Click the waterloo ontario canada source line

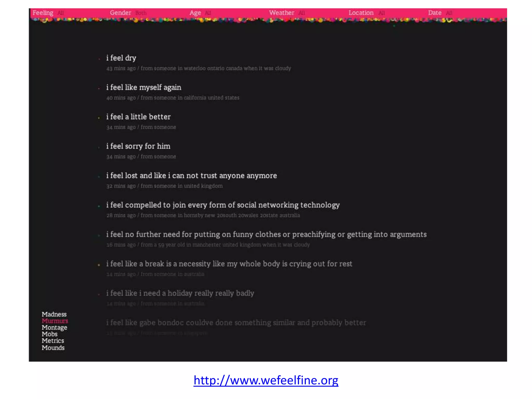coord(198,68)
